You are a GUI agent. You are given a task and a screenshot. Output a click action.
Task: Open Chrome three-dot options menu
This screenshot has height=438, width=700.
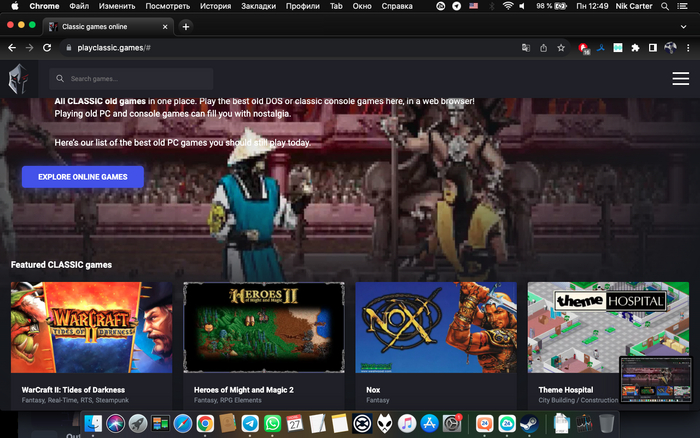pyautogui.click(x=687, y=47)
